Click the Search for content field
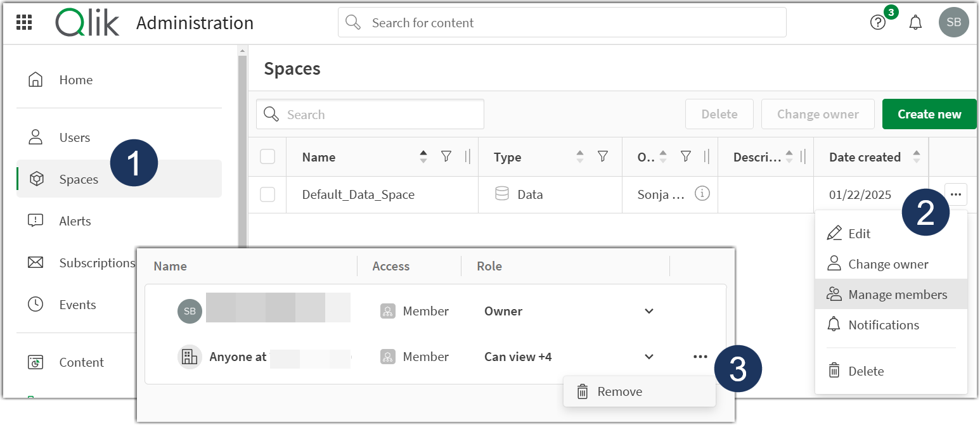The width and height of the screenshot is (980, 425). click(x=562, y=22)
